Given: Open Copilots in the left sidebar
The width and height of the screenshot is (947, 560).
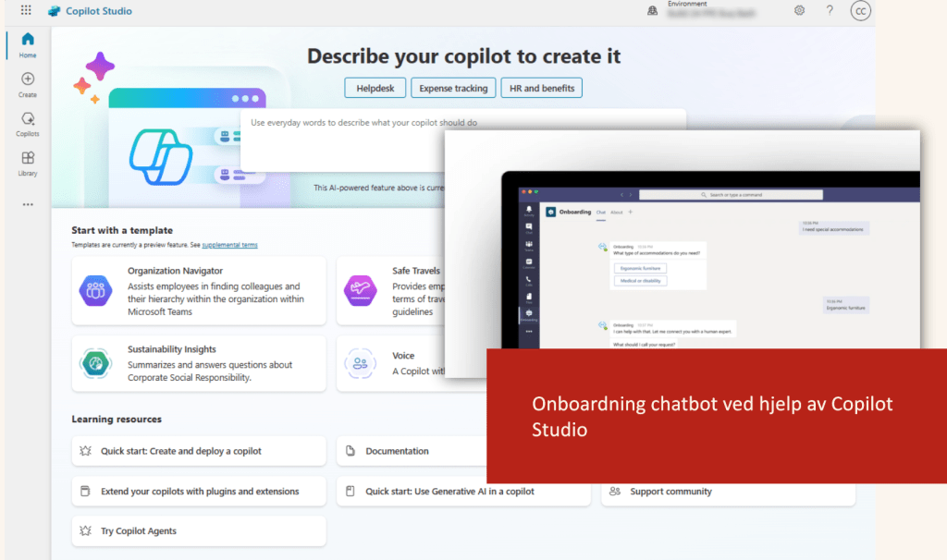Looking at the screenshot, I should (28, 124).
